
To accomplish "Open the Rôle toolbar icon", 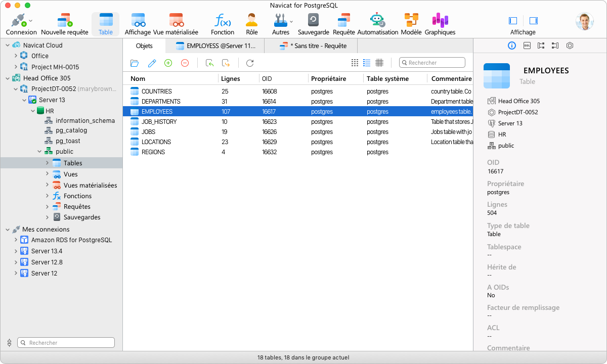I will point(252,24).
